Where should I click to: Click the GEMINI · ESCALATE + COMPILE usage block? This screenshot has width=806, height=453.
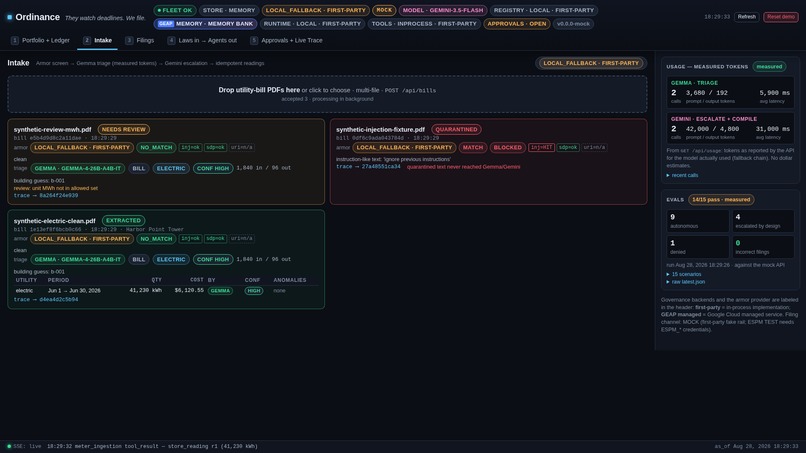point(730,128)
